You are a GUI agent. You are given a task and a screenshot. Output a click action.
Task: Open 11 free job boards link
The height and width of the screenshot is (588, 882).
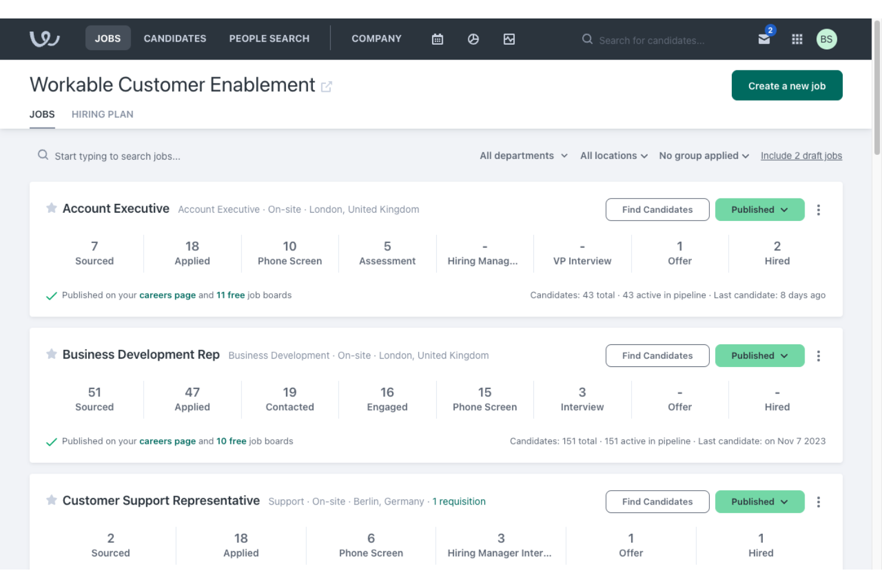(x=231, y=295)
